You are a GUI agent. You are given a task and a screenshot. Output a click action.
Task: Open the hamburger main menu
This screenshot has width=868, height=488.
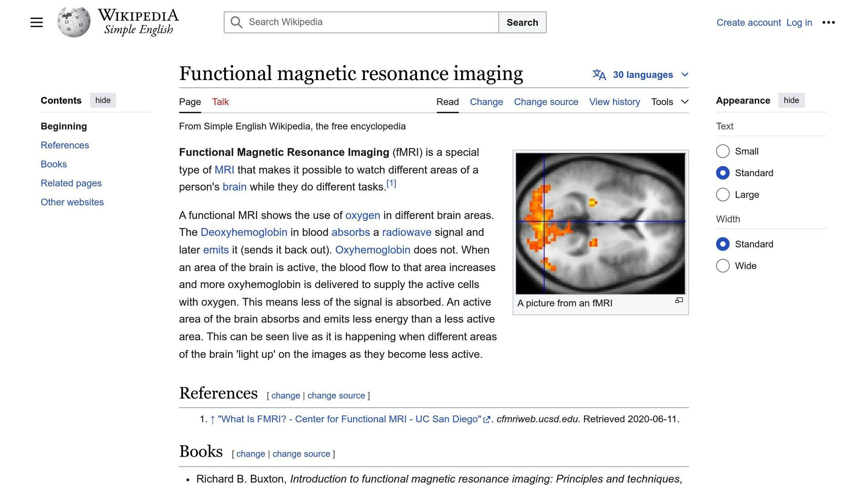36,22
